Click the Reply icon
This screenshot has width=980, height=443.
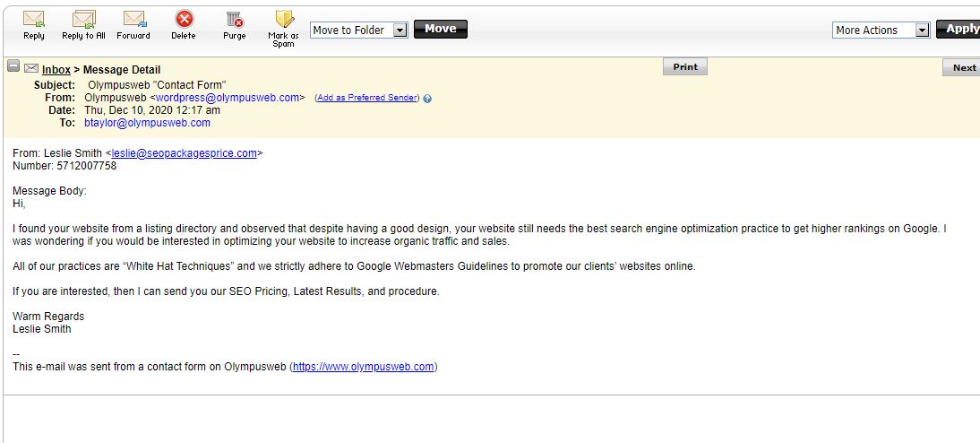(x=34, y=20)
